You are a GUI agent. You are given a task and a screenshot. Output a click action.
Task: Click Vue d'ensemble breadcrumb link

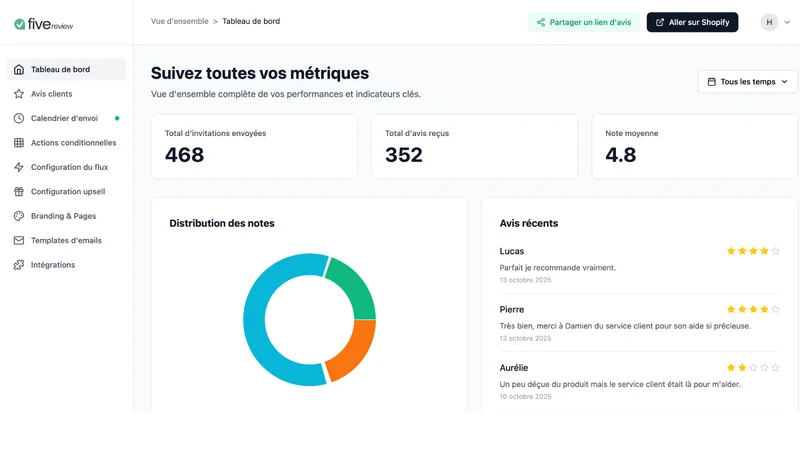pyautogui.click(x=180, y=21)
